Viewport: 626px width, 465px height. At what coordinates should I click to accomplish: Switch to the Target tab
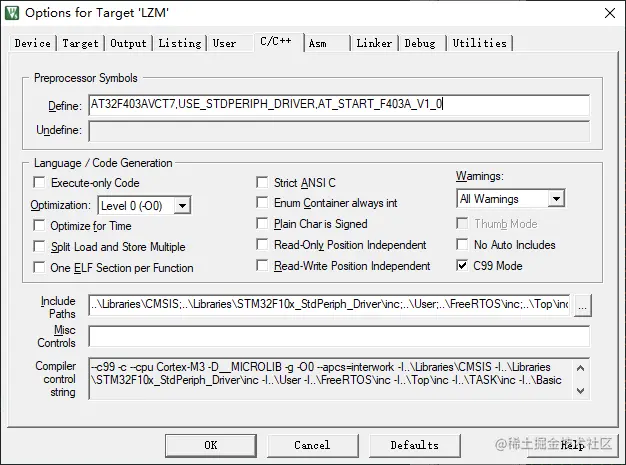tap(80, 43)
